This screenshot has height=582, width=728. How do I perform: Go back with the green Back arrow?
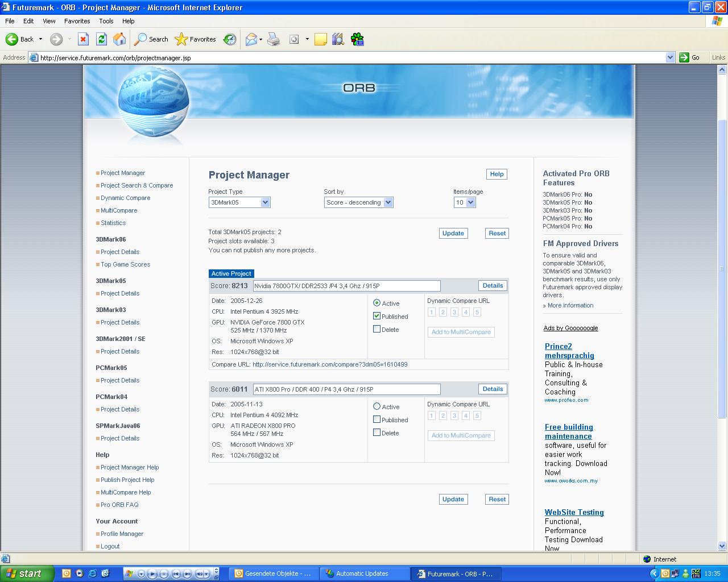click(x=20, y=39)
